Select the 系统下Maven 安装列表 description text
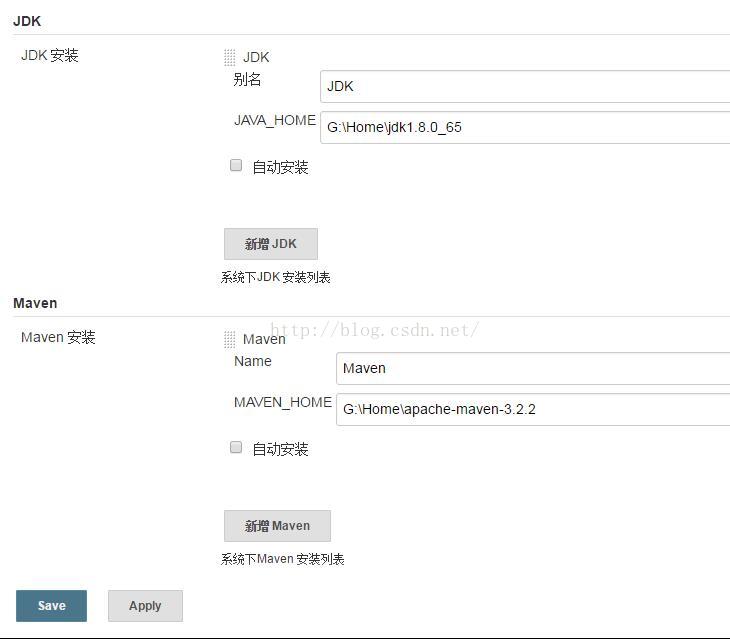Image resolution: width=730 pixels, height=639 pixels. pos(283,559)
